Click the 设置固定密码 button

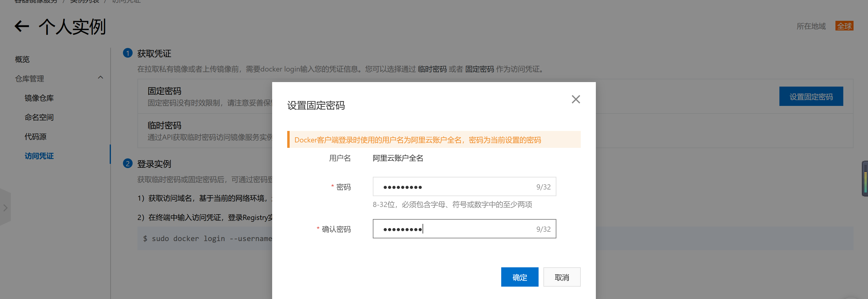(811, 96)
